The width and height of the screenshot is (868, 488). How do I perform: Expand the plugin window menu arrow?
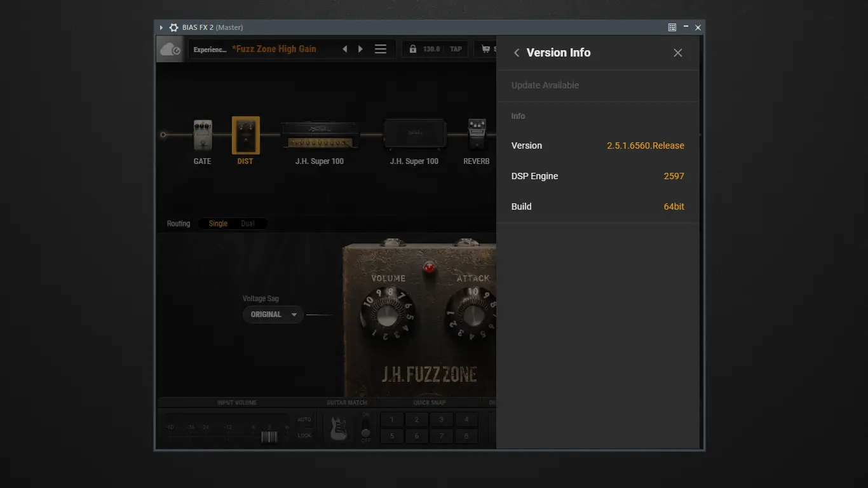(161, 27)
